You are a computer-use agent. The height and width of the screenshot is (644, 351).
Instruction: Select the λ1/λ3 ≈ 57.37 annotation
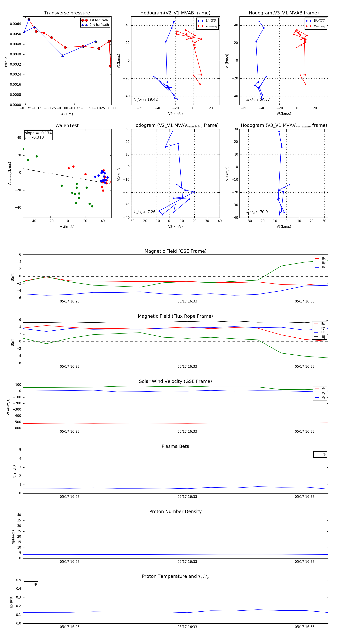[x=258, y=100]
